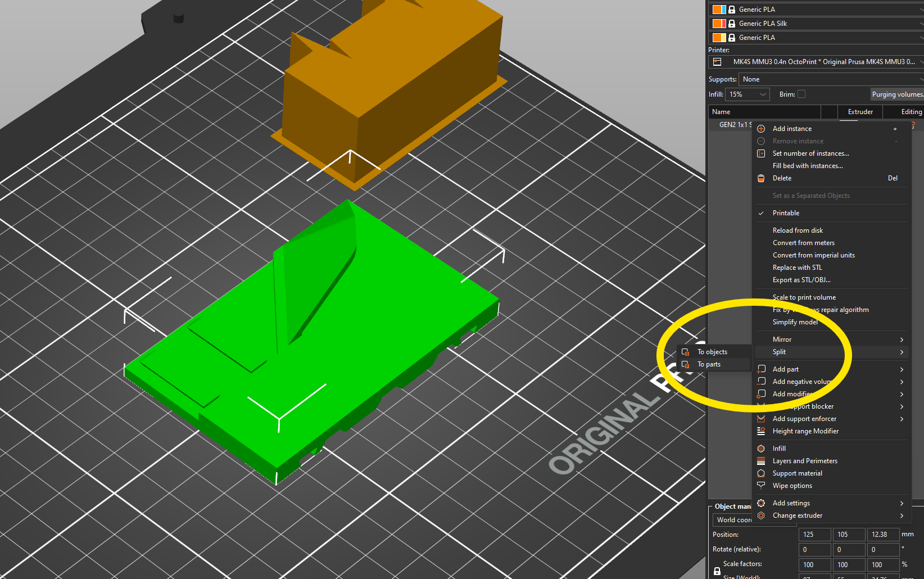Click the Delete trash can icon

(x=761, y=178)
